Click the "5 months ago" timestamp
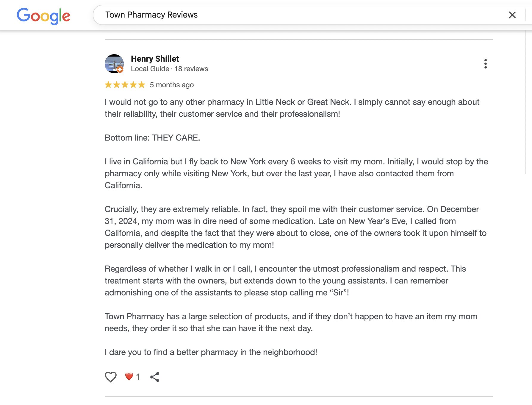Screen dimensions: 532x405 click(x=172, y=85)
